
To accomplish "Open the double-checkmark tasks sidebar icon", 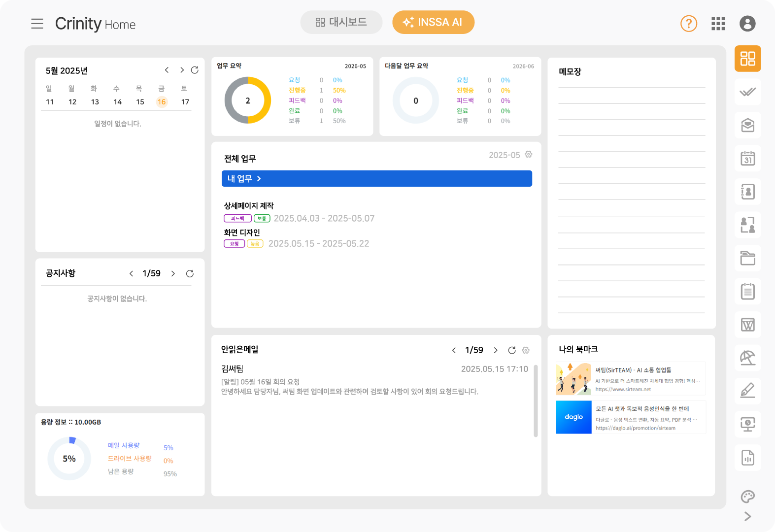I will click(x=747, y=92).
